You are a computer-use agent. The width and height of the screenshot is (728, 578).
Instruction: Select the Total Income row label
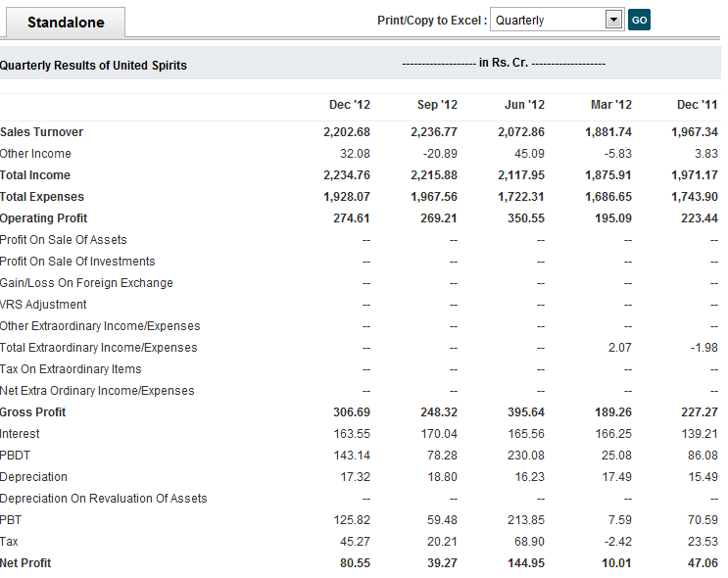[35, 175]
